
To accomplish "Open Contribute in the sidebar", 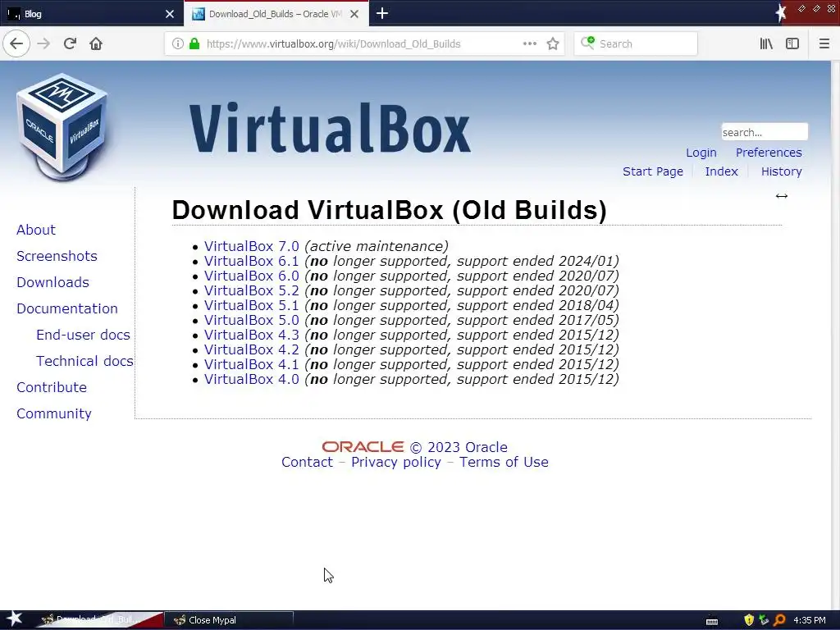I will (52, 387).
